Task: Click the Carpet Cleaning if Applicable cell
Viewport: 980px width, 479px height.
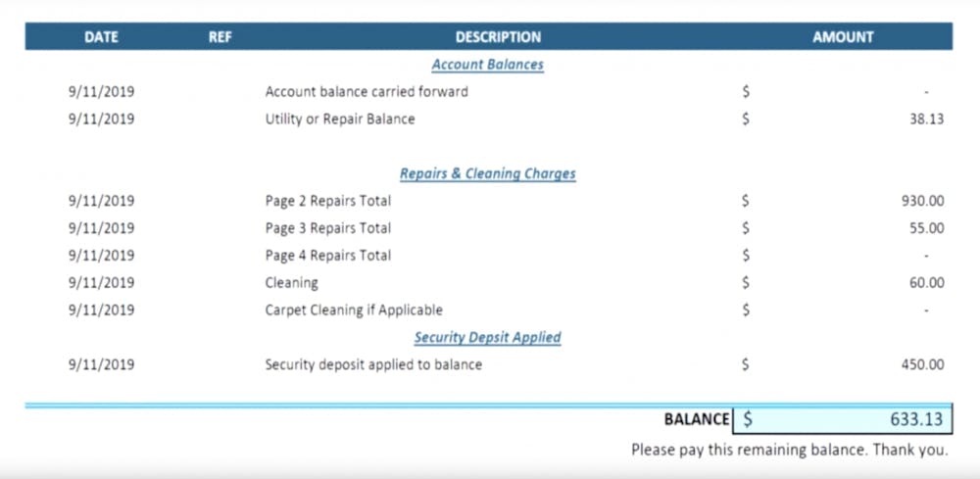Action: pyautogui.click(x=354, y=311)
